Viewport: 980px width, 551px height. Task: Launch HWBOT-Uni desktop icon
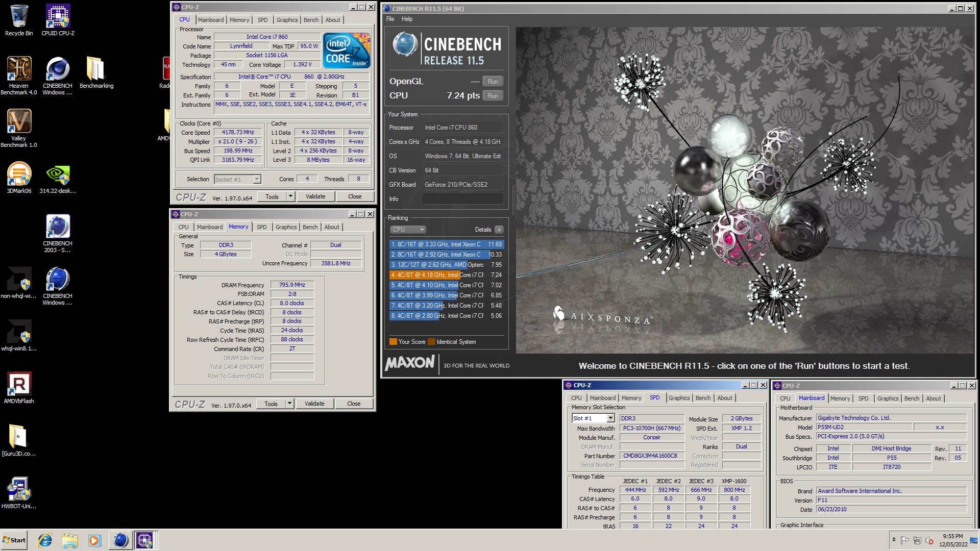19,493
